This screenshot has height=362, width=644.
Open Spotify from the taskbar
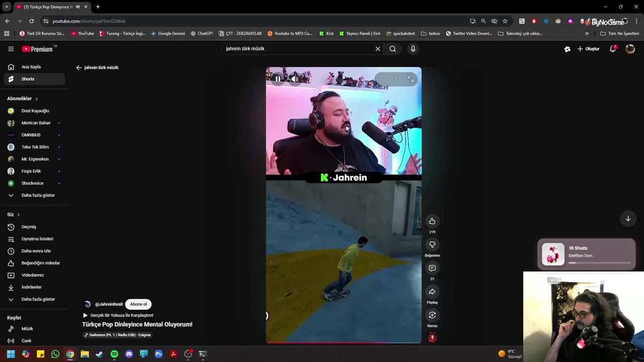click(114, 354)
